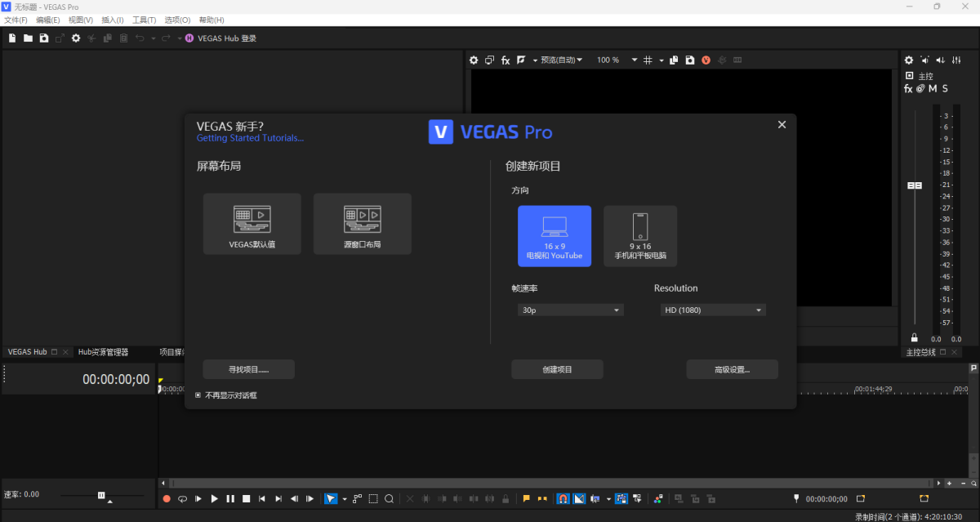This screenshot has height=522, width=980.
Task: Open the frame rate 30p dropdown
Action: click(x=571, y=310)
